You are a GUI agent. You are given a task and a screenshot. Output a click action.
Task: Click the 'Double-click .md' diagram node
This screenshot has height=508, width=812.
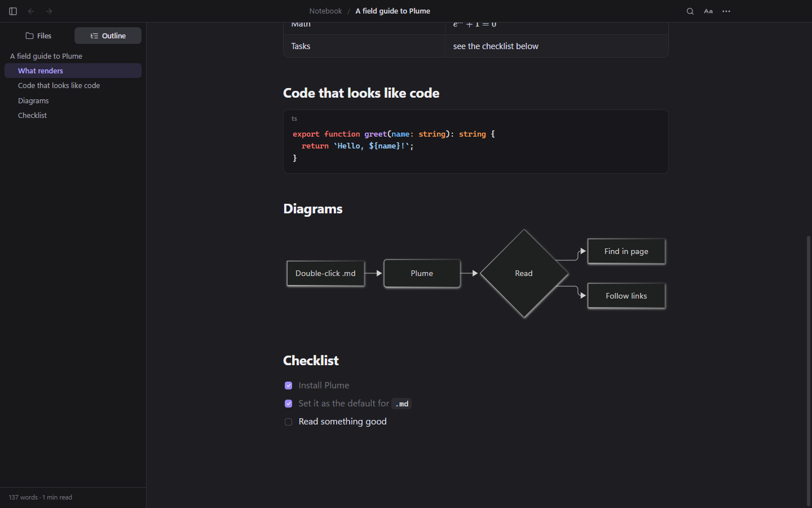(325, 273)
